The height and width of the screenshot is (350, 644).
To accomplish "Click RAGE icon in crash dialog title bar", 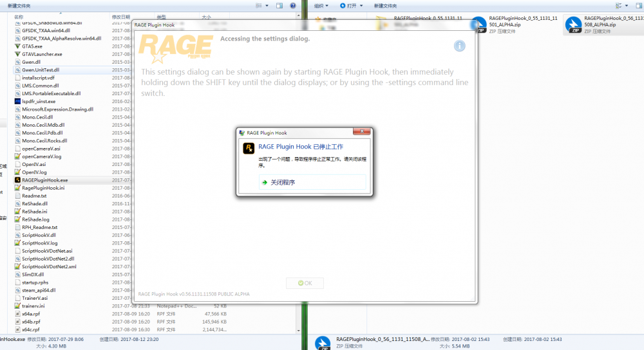I will coord(242,133).
